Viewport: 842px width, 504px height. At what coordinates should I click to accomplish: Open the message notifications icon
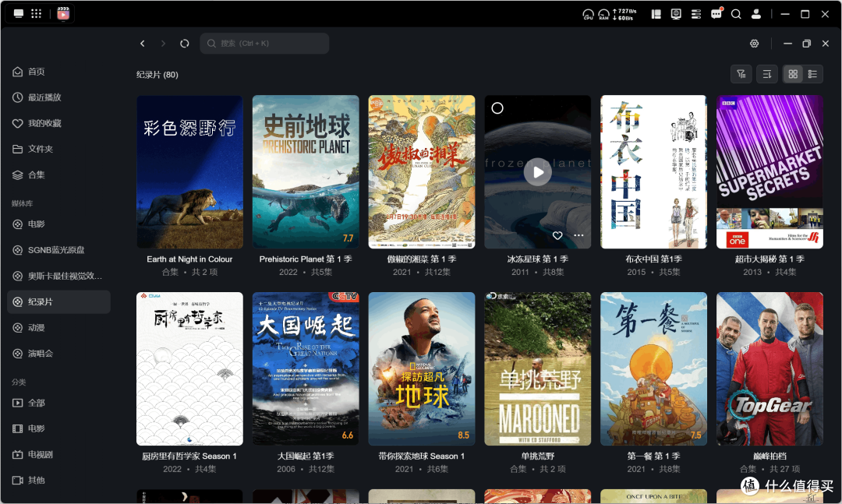[x=716, y=14]
